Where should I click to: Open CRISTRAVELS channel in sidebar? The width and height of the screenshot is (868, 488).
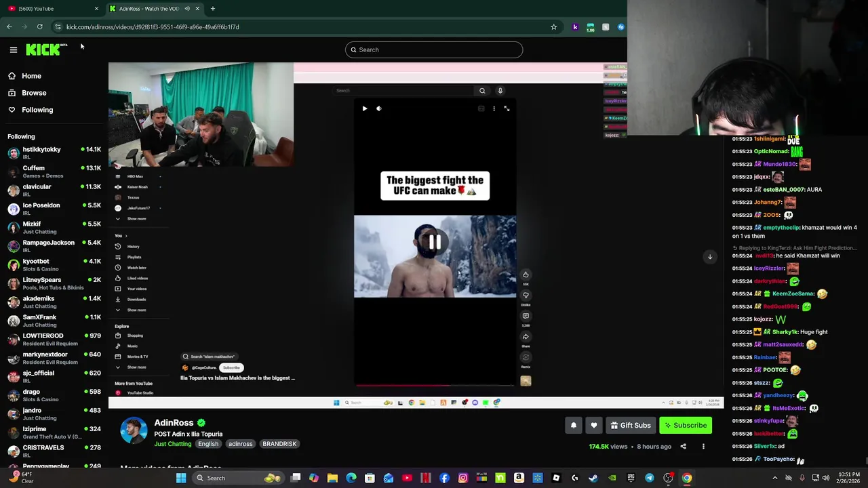tap(54, 451)
